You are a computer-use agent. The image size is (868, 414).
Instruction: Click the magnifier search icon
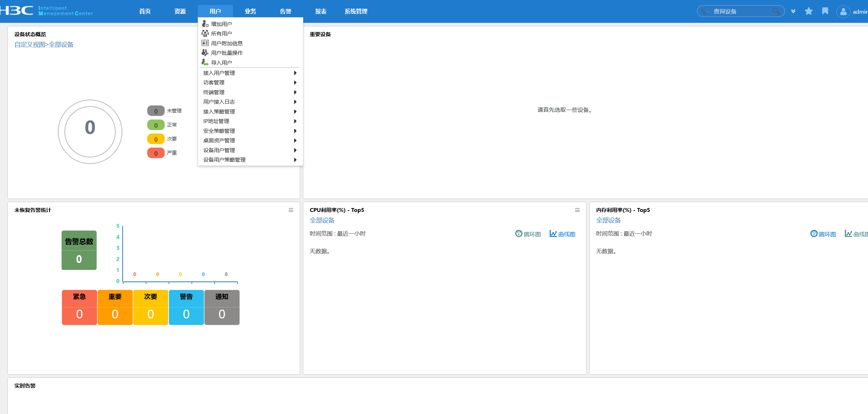pyautogui.click(x=776, y=11)
